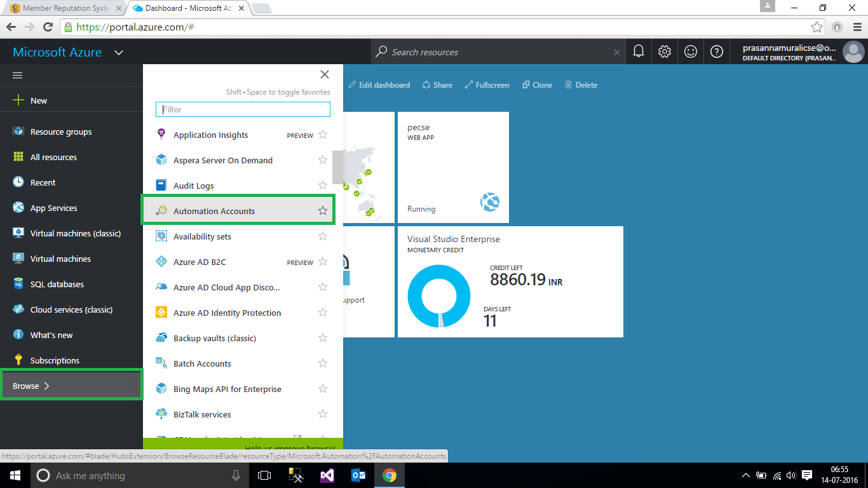Click Fullscreen button
This screenshot has height=488, width=868.
tap(487, 85)
